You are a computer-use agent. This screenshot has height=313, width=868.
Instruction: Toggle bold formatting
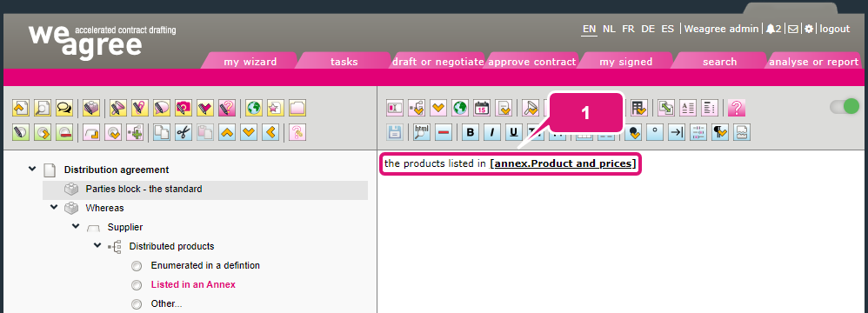pos(471,131)
